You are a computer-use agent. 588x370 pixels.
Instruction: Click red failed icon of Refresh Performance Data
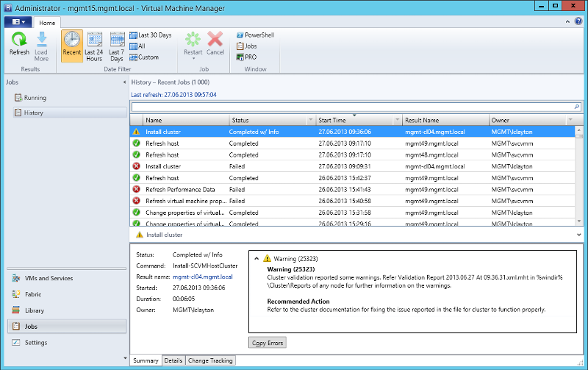[137, 190]
